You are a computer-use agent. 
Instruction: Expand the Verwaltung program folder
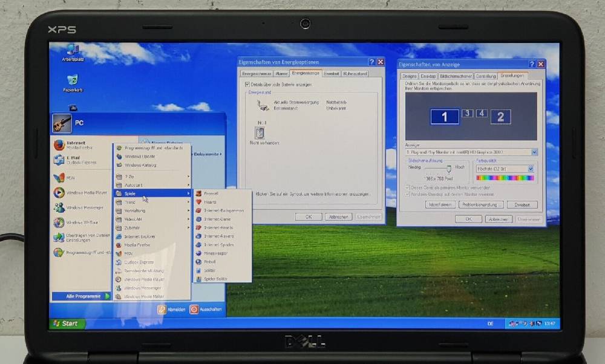(x=152, y=210)
